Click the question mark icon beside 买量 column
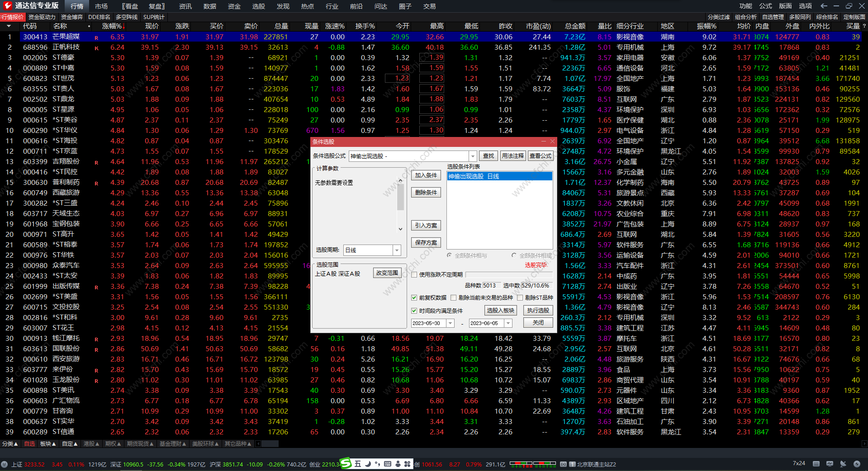Viewport: 868px width, 471px height. click(x=864, y=26)
